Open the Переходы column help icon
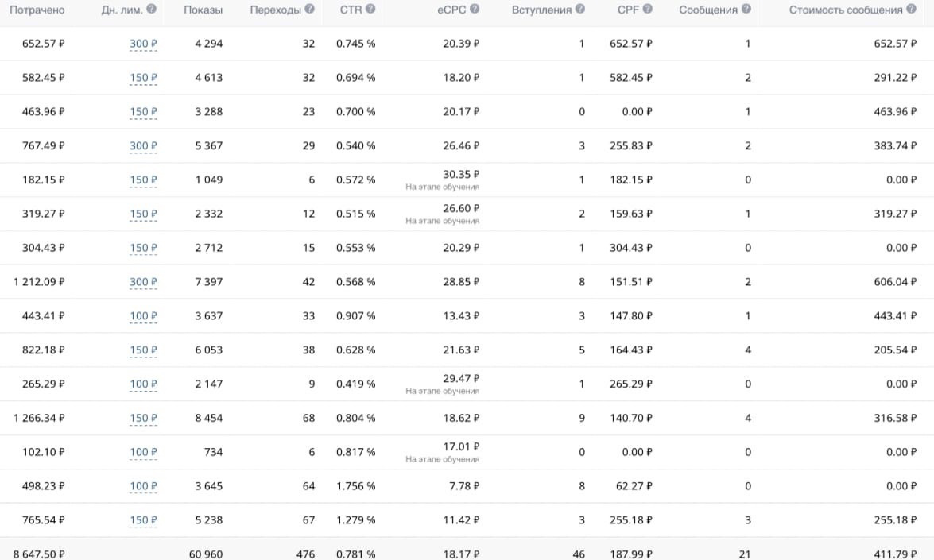The height and width of the screenshot is (560, 934). tap(310, 9)
